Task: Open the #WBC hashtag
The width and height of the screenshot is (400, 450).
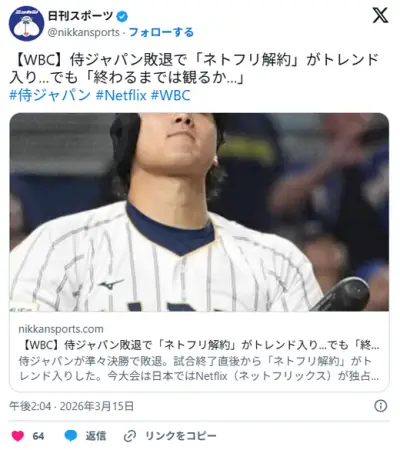Action: (x=171, y=95)
